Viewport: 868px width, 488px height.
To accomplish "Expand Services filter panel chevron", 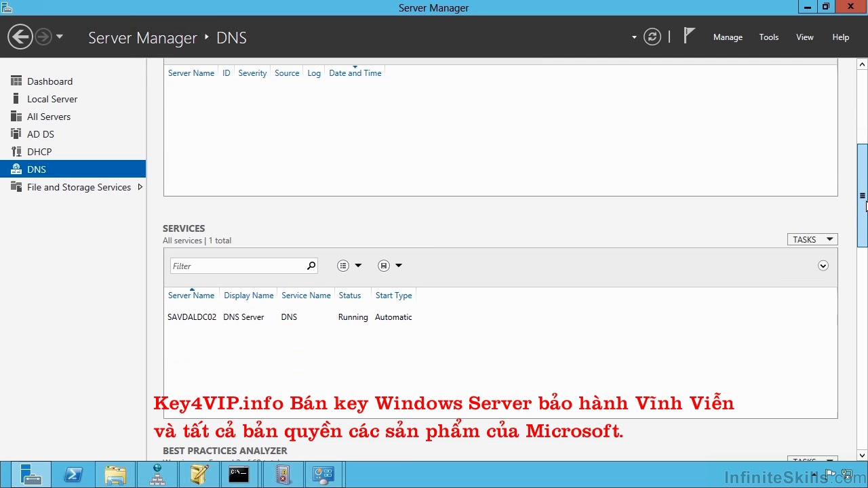I will click(x=823, y=266).
